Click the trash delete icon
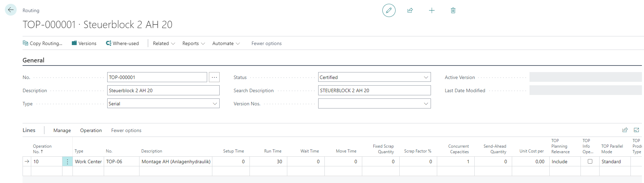 pyautogui.click(x=453, y=10)
